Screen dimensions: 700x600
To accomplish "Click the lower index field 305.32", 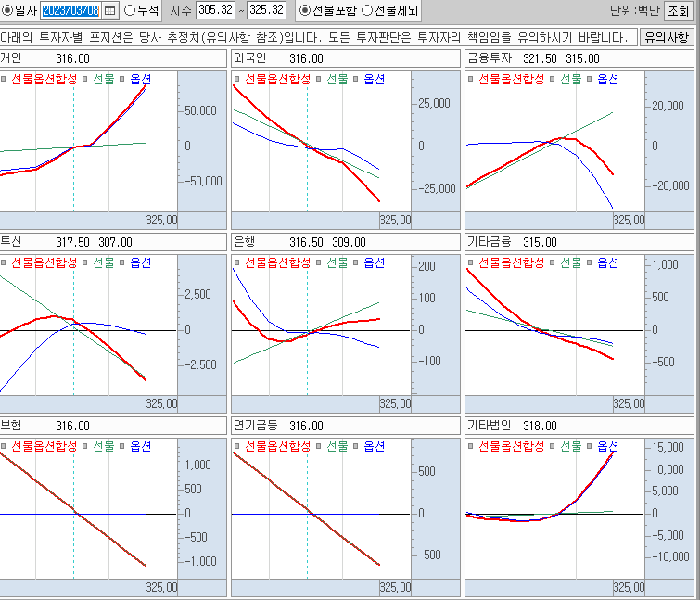I will [215, 10].
